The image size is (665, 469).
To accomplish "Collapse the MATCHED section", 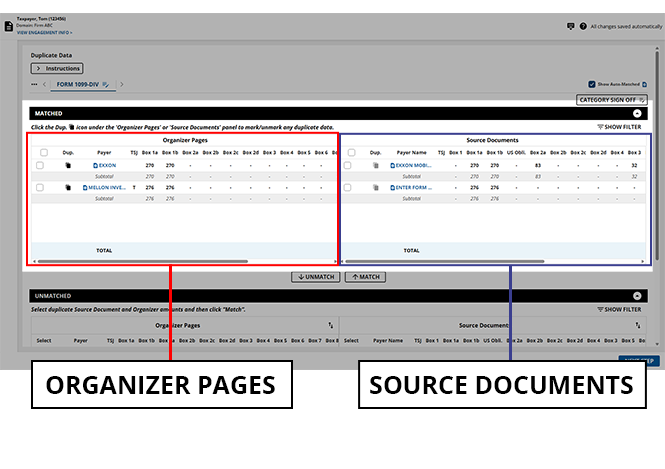I will coord(637,114).
